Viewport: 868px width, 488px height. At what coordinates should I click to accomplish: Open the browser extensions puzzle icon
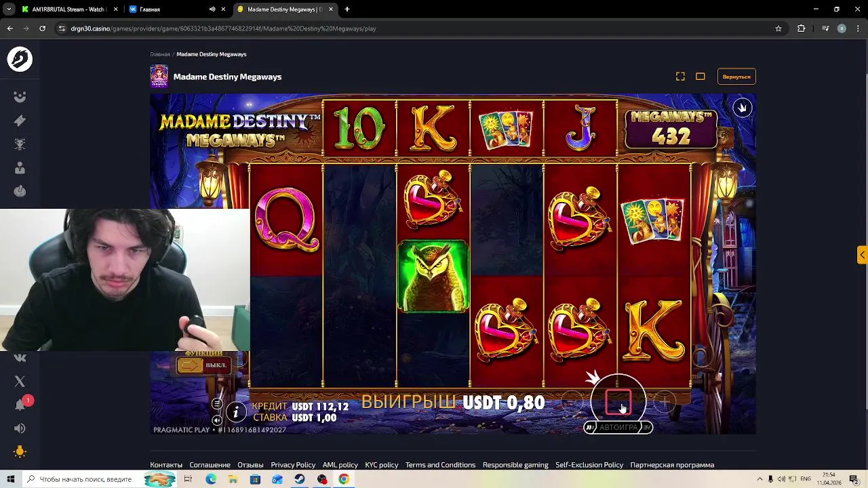(801, 28)
